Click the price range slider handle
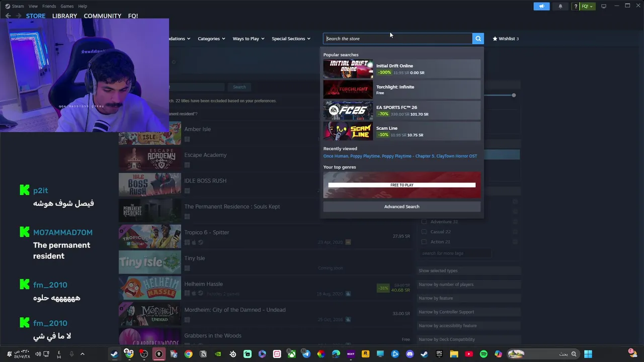Viewport: 644px width, 362px height. coord(514,95)
